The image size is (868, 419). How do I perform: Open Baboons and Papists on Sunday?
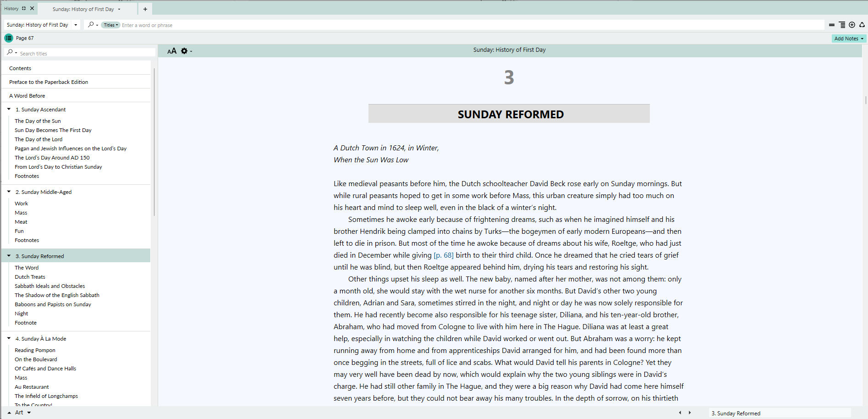pos(53,304)
